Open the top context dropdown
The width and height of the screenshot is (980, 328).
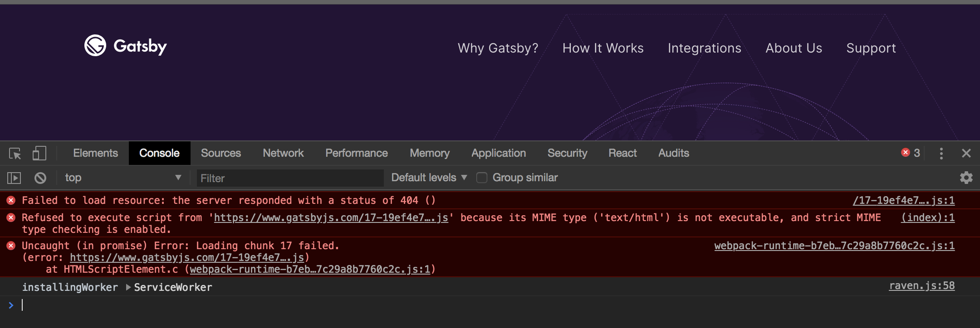(x=123, y=178)
